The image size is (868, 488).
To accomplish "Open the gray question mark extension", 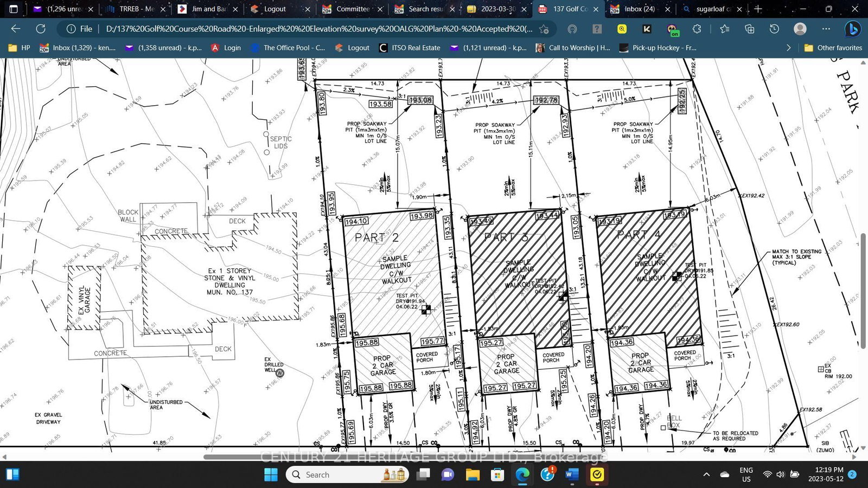I will (597, 29).
